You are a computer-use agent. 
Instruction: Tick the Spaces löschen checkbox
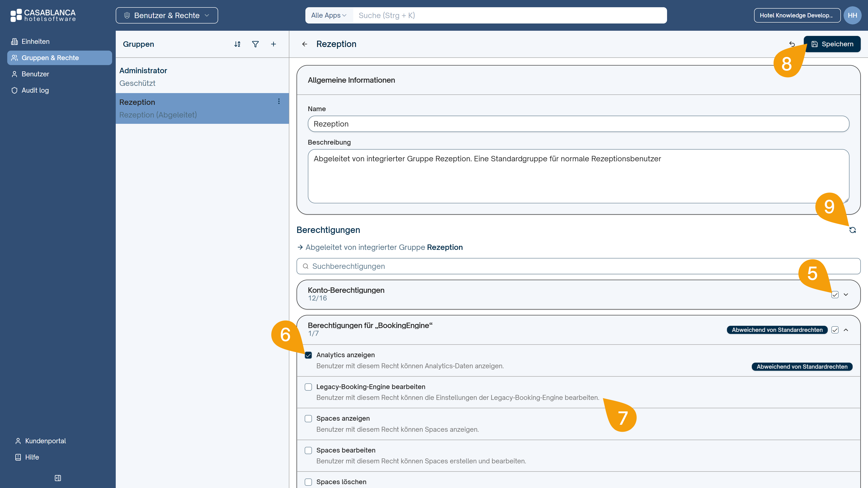point(308,482)
